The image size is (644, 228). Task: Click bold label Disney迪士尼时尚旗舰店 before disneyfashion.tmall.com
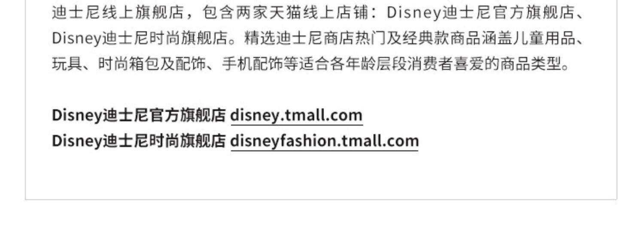click(x=139, y=141)
